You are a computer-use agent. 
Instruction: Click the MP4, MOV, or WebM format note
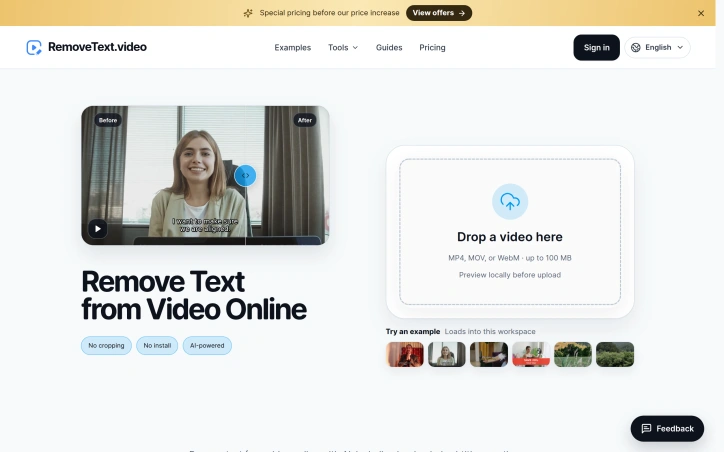(510, 258)
